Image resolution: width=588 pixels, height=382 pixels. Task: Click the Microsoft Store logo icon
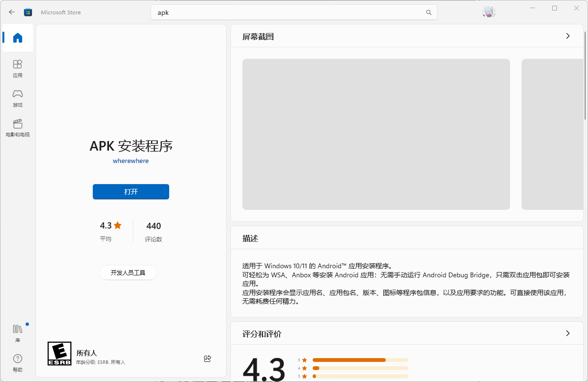(x=28, y=12)
